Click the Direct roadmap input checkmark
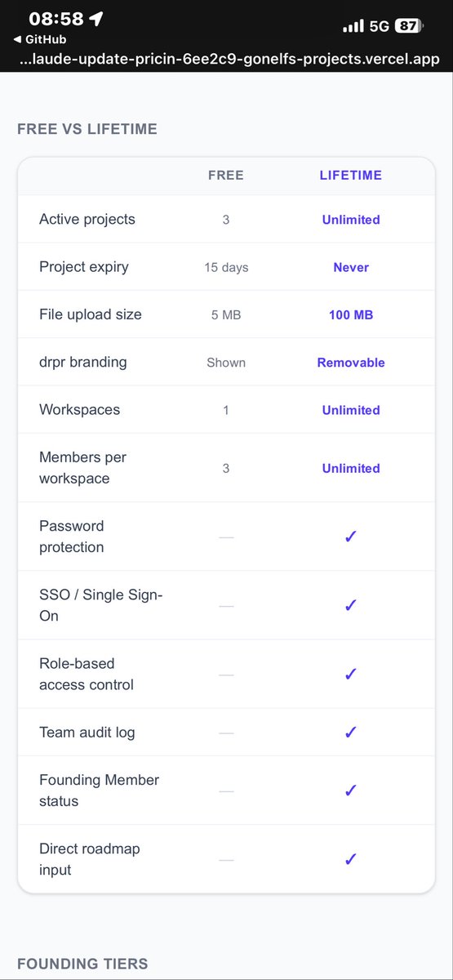 coord(351,859)
